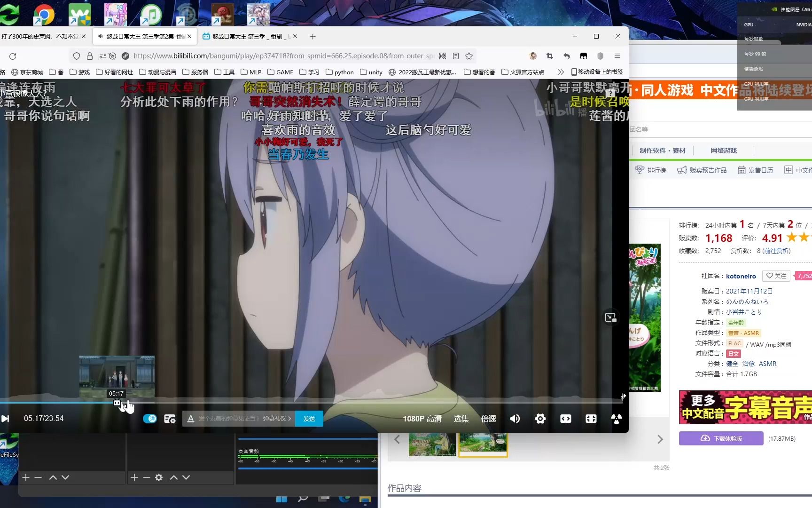Click the 05:17 preview thumbnail
The height and width of the screenshot is (508, 812).
[117, 377]
